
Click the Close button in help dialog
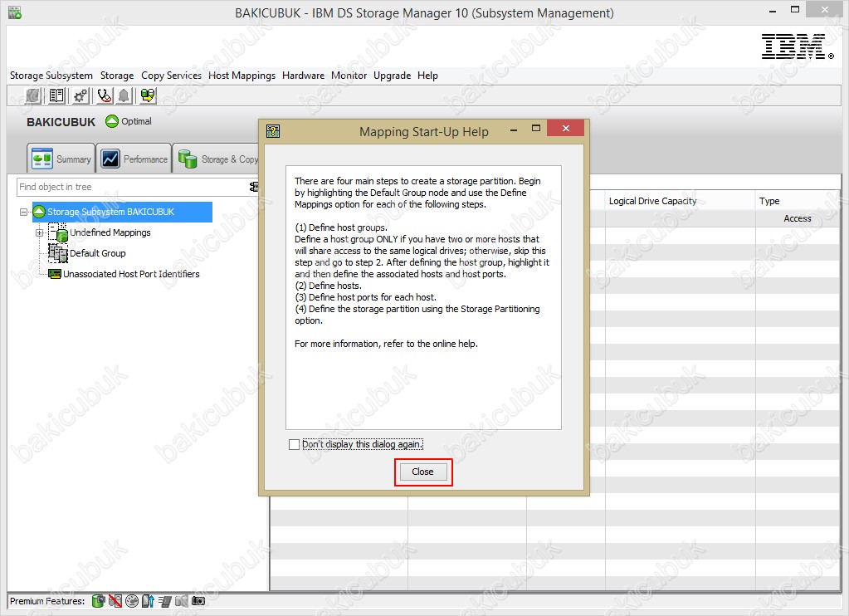[423, 472]
